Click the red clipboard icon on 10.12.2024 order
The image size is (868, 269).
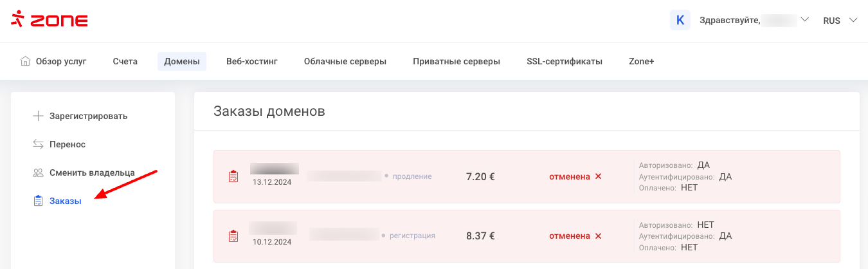pyautogui.click(x=233, y=236)
